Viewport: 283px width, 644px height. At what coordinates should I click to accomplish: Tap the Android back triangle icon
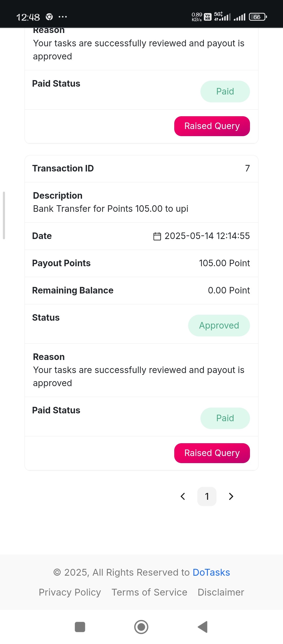pos(203,627)
